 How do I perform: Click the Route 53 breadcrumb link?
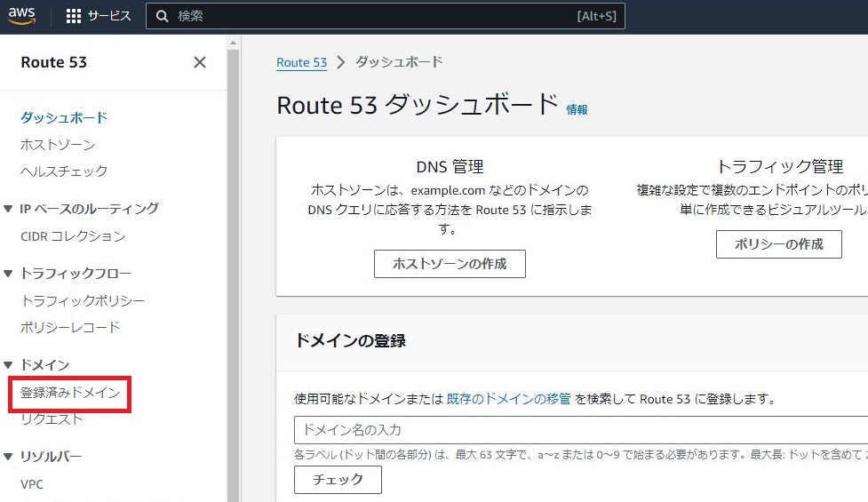(x=302, y=62)
